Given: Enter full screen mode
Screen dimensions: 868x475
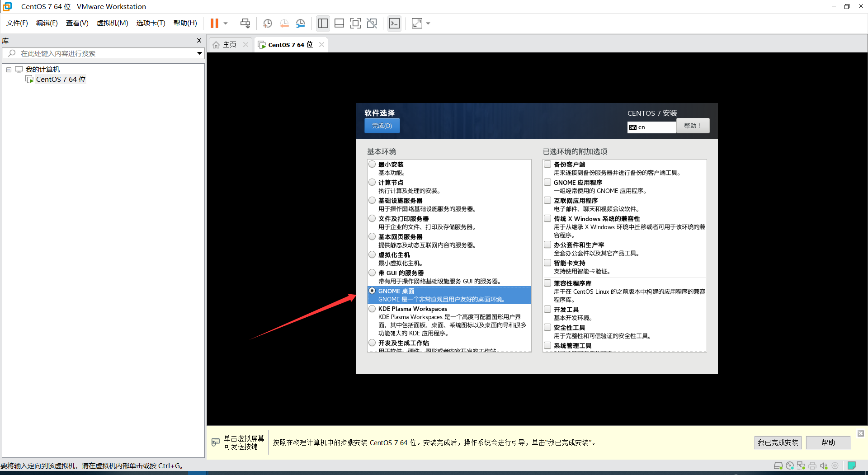Looking at the screenshot, I should [356, 23].
